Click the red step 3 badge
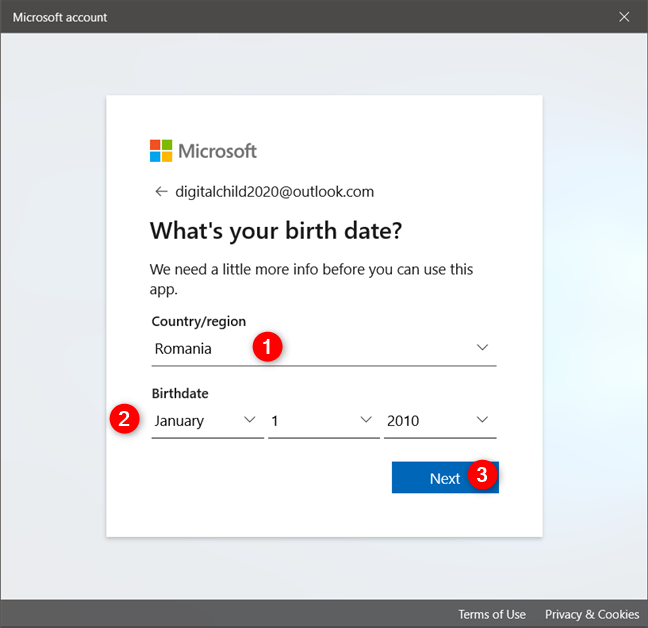648x628 pixels. coord(482,476)
